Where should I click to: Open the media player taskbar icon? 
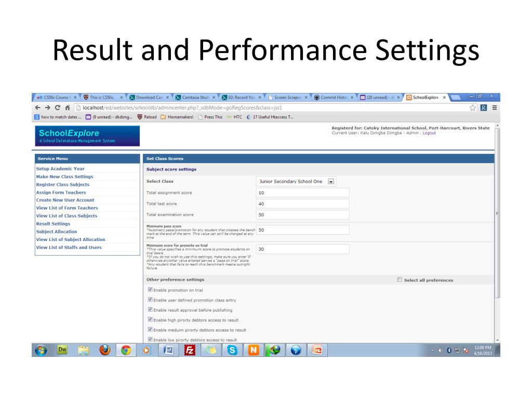click(x=146, y=350)
